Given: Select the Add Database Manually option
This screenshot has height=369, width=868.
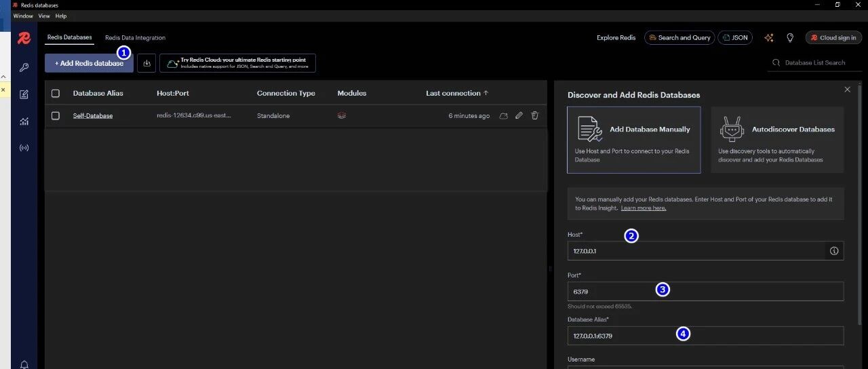Looking at the screenshot, I should coord(633,139).
